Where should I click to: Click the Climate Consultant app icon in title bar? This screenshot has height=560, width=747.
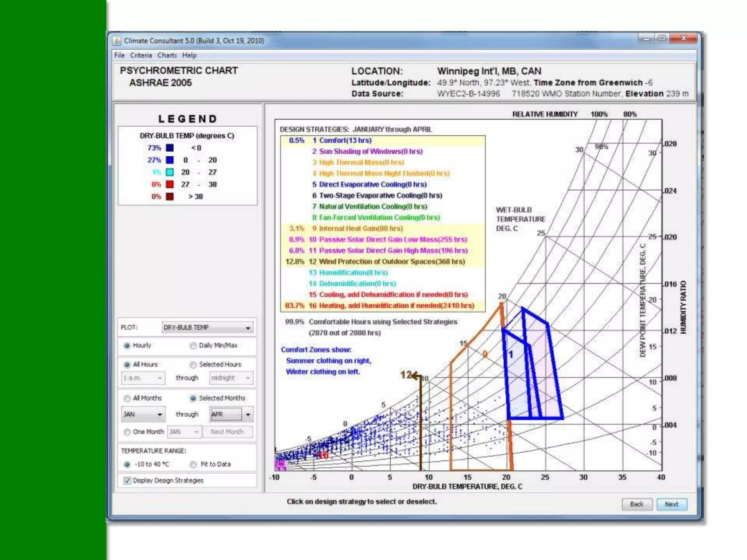click(116, 41)
